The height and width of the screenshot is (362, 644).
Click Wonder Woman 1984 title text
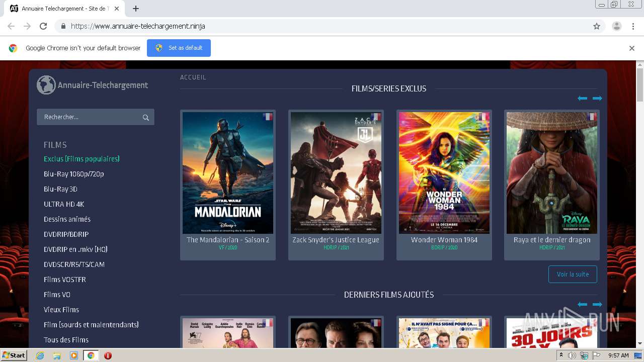(x=444, y=240)
